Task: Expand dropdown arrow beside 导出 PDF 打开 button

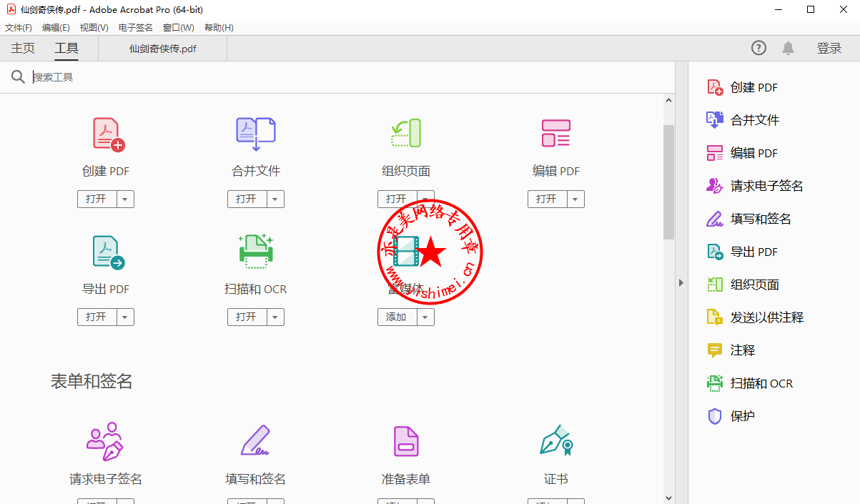Action: pyautogui.click(x=125, y=317)
